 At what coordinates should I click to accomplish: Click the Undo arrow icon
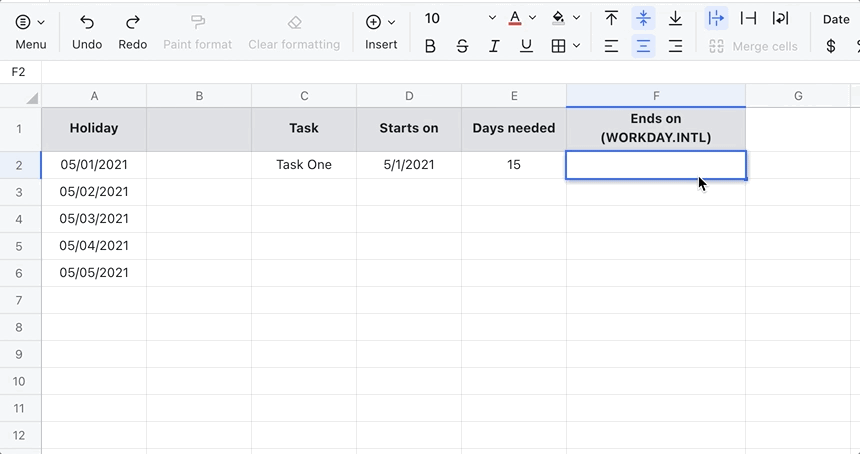click(x=87, y=22)
